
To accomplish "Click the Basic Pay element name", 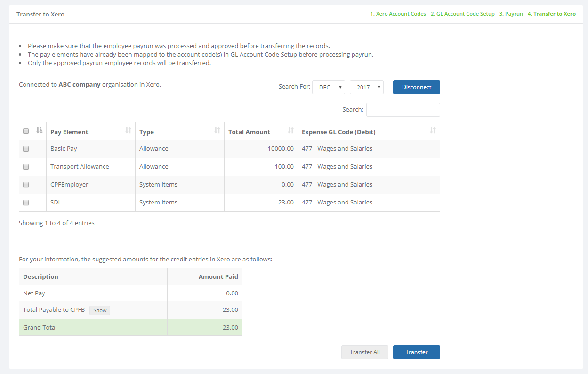I will (x=64, y=149).
